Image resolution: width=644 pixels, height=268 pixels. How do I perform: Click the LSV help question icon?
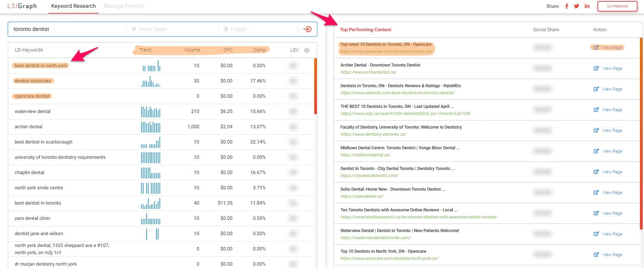[307, 50]
